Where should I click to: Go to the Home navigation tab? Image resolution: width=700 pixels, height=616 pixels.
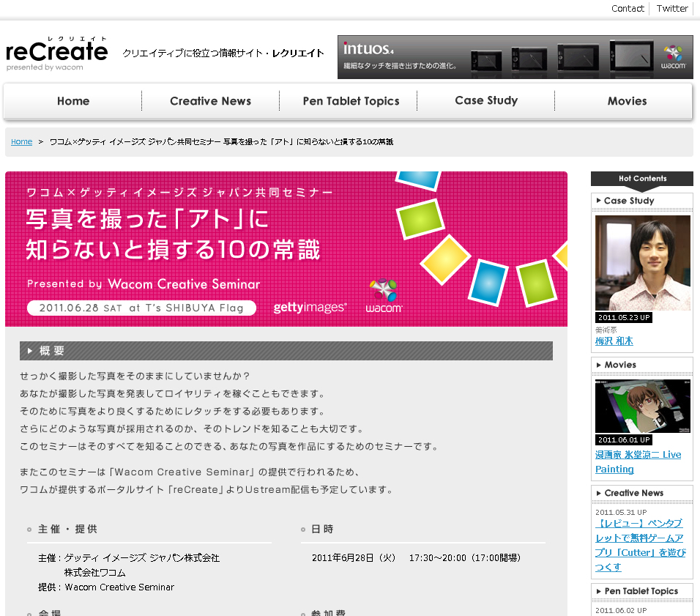(x=73, y=101)
